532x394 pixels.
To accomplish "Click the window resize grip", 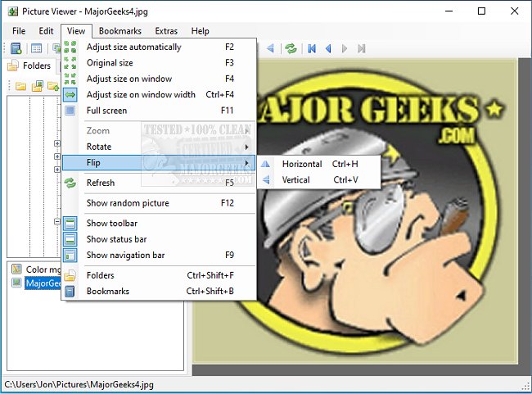I will point(526,386).
